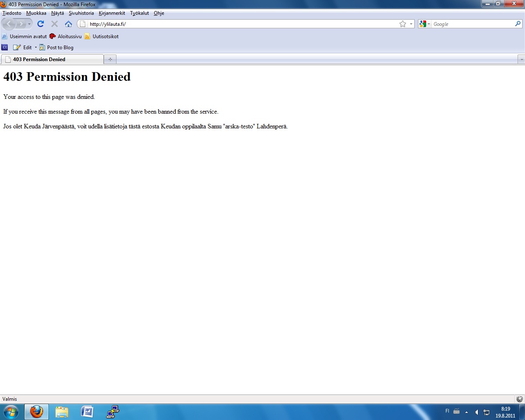
Task: Open the Edit toolbar dropdown arrow
Action: [36, 48]
